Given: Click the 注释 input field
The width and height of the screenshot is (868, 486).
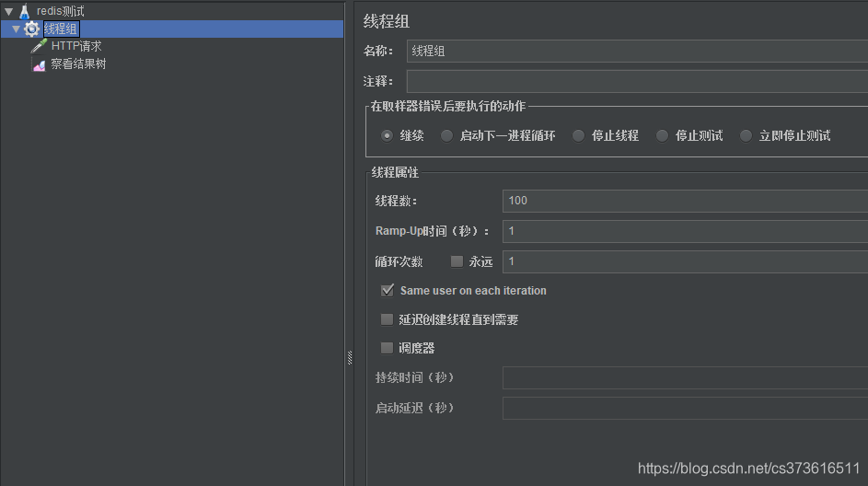Looking at the screenshot, I should 637,81.
